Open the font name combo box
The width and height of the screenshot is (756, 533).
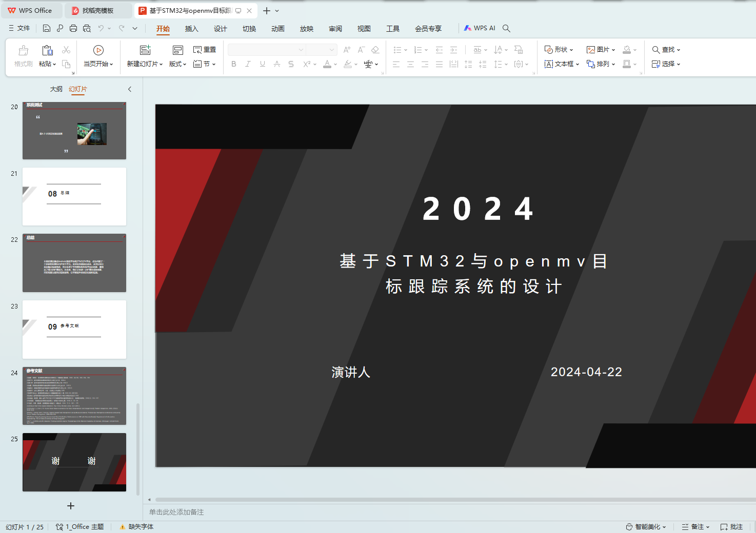click(x=267, y=50)
